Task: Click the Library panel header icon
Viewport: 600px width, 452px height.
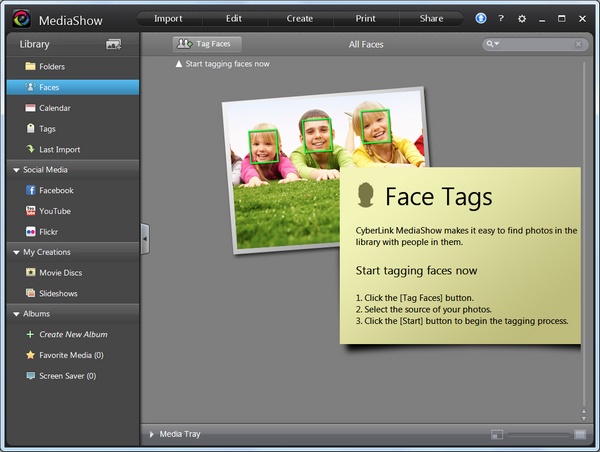Action: [x=113, y=44]
